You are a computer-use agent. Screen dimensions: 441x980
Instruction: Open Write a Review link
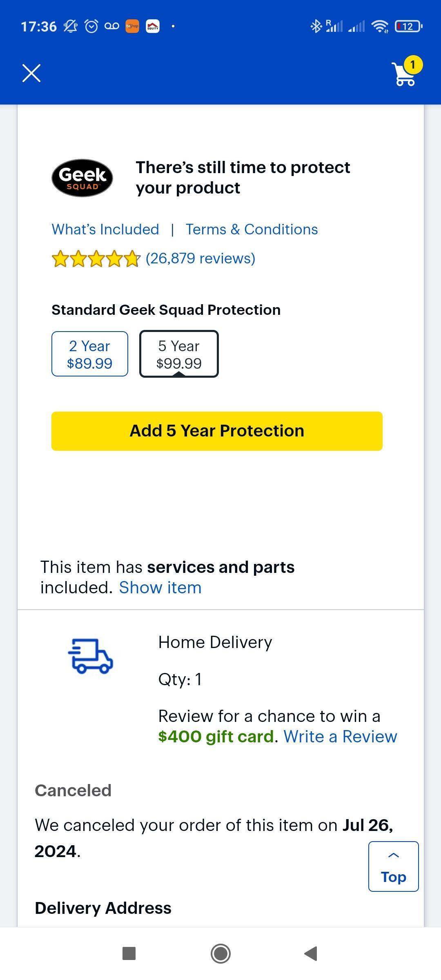(x=341, y=736)
